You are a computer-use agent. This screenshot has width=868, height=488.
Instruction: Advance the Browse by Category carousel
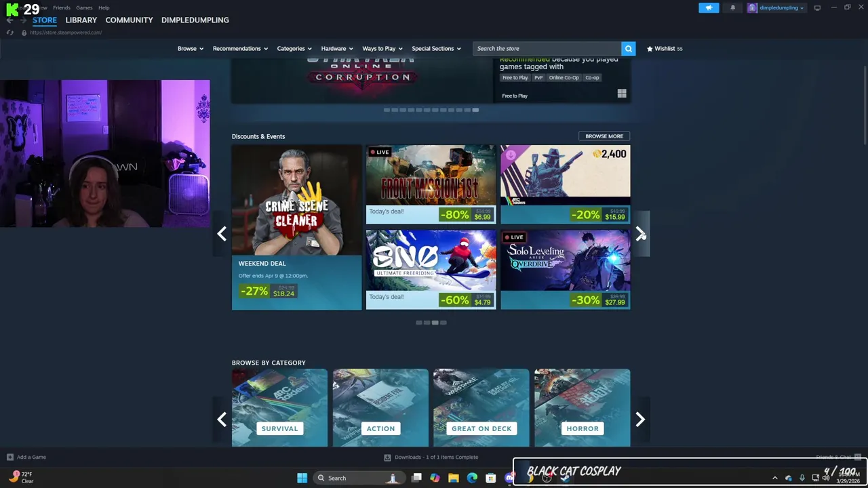pos(640,420)
